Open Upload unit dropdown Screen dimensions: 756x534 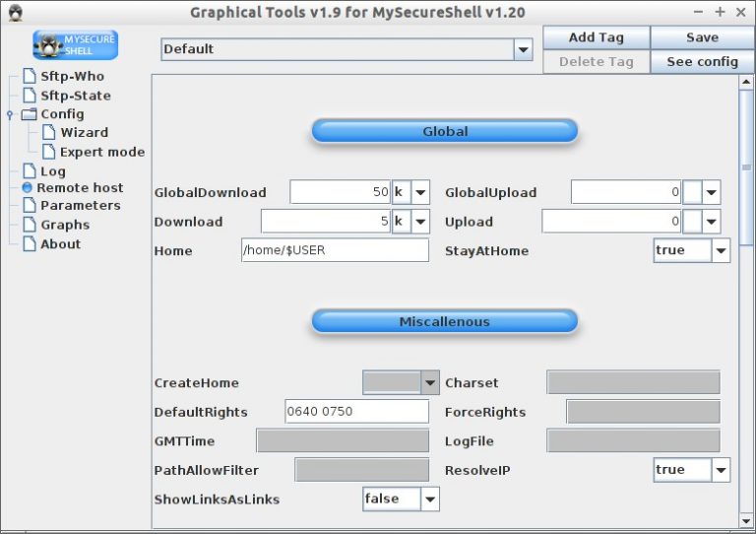click(712, 222)
